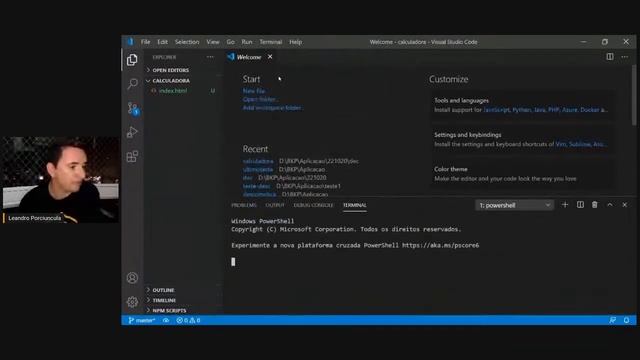Viewport: 640px width, 360px height.
Task: Open the second Recent link with path D:\BKP\Aplicacao
Action: (258, 169)
